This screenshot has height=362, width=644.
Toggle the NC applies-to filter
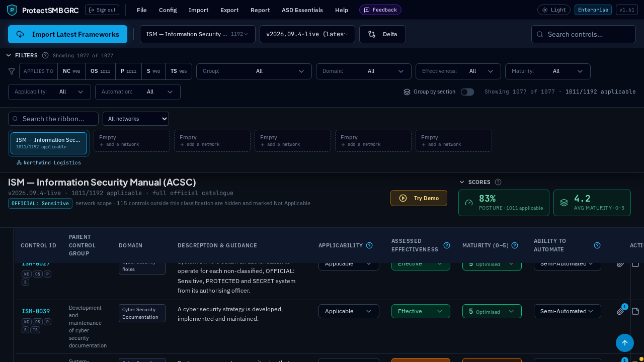pos(71,71)
